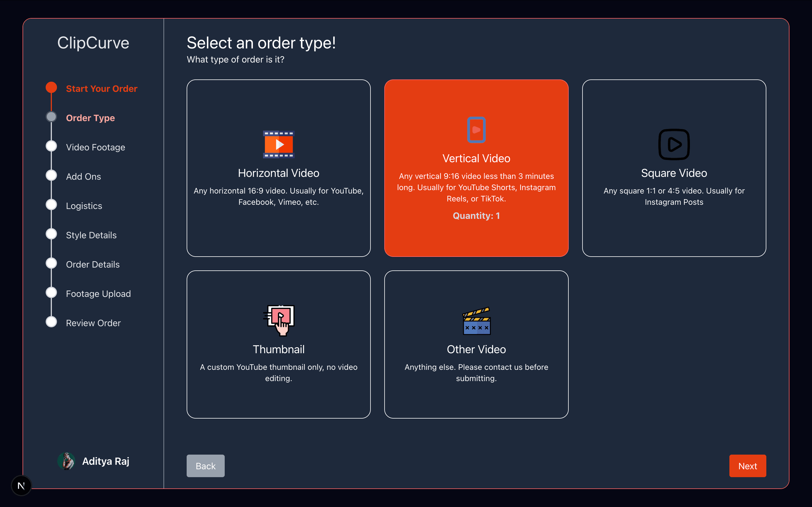Click the Vertical Video phone icon

(476, 130)
